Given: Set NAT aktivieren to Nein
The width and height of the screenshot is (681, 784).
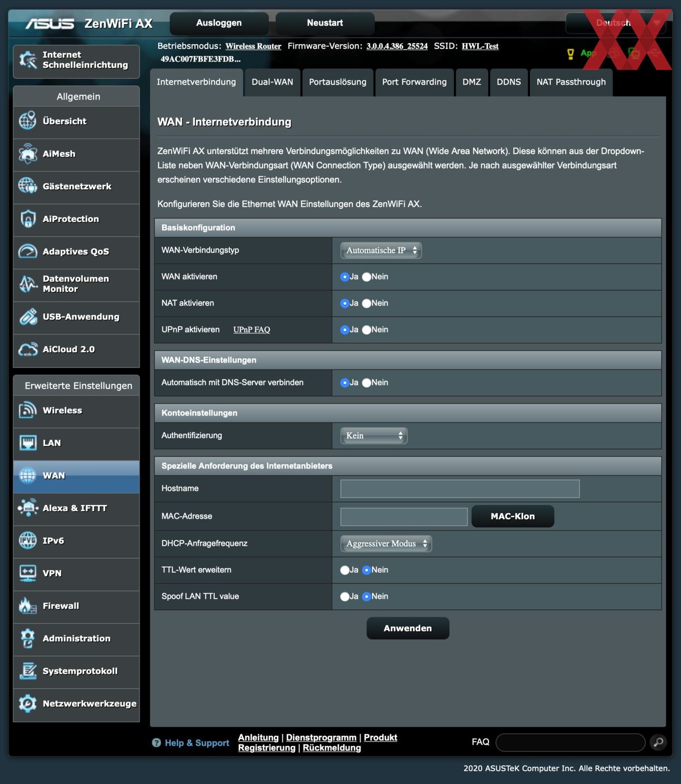Looking at the screenshot, I should click(367, 303).
